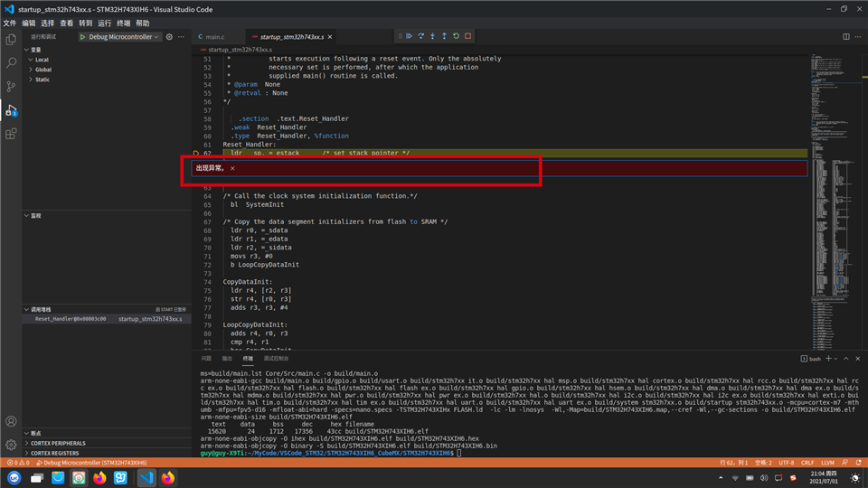This screenshot has width=868, height=488.
Task: Open the Help menu
Action: pos(142,23)
